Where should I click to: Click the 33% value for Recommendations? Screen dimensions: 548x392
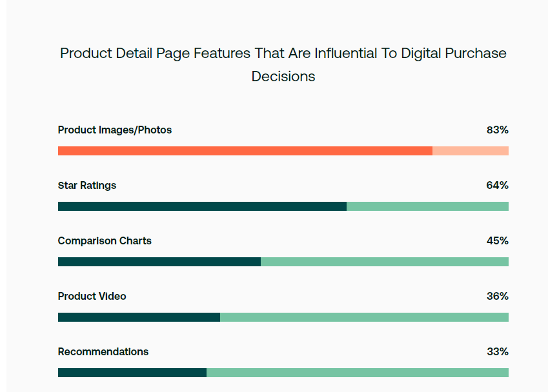coord(497,352)
